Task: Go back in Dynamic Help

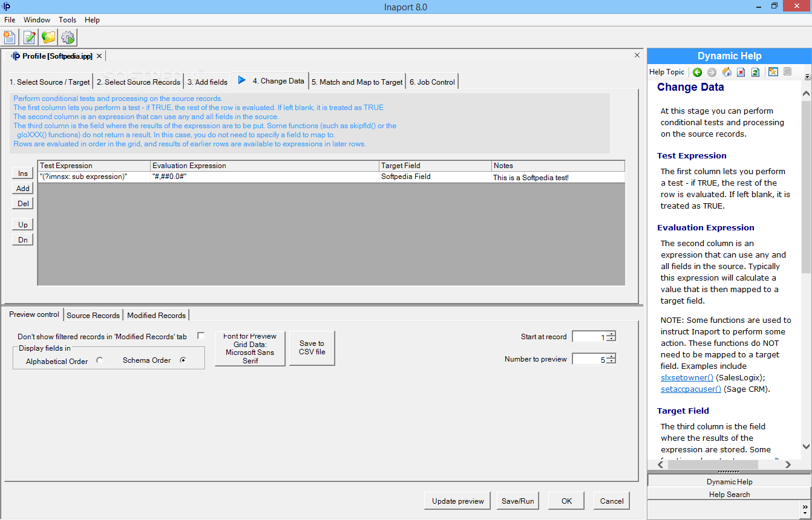Action: pos(697,72)
